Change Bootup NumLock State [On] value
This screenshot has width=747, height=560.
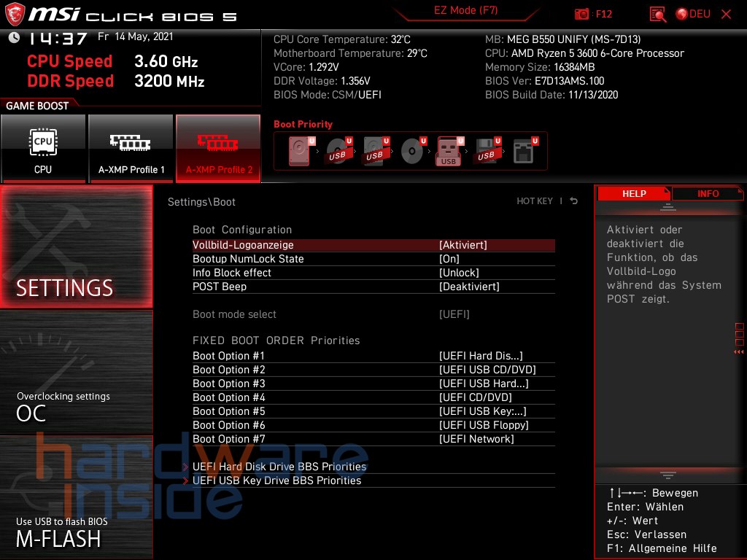pos(373,259)
